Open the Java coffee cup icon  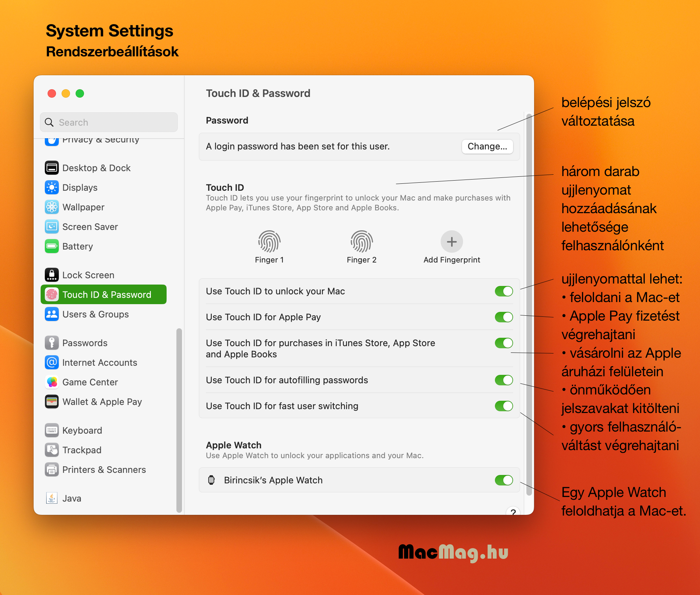[x=52, y=498]
